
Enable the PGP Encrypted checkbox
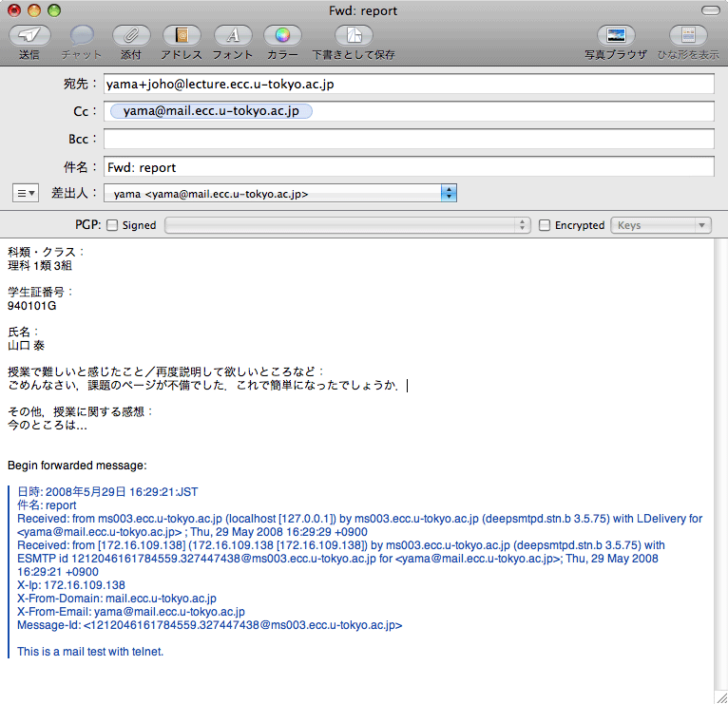pos(545,226)
